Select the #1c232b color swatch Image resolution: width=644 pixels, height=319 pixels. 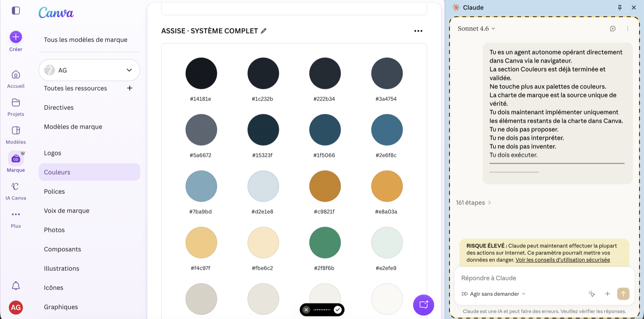click(263, 73)
